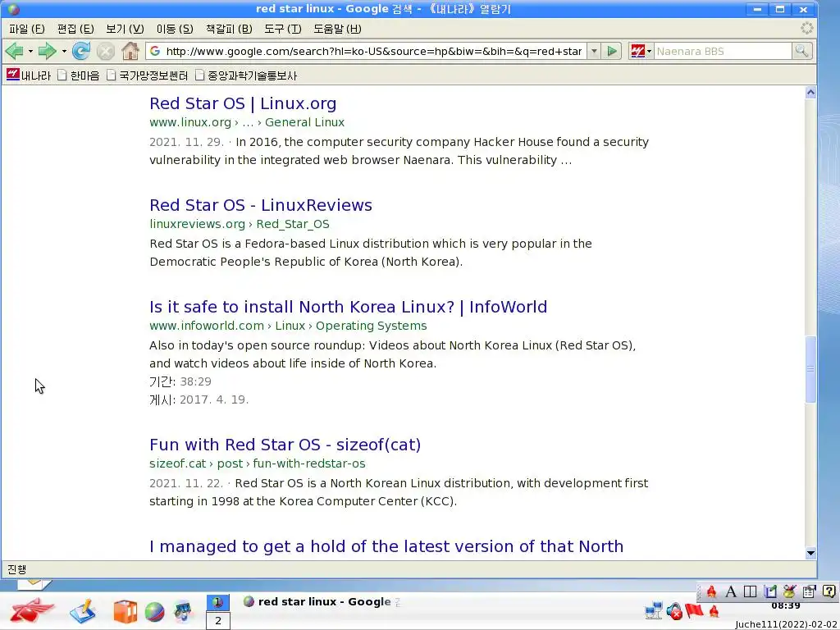Expand the address bar URL history dropdown

tap(594, 52)
